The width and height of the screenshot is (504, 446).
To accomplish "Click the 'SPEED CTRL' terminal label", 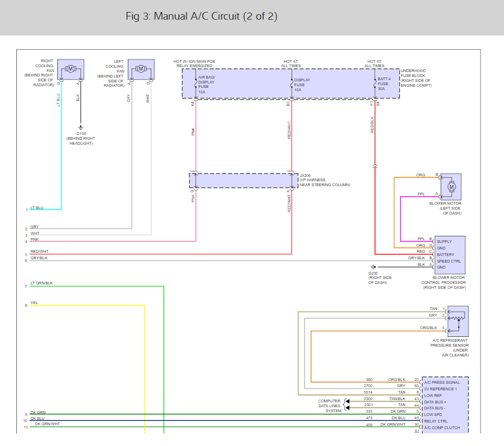I will point(449,261).
